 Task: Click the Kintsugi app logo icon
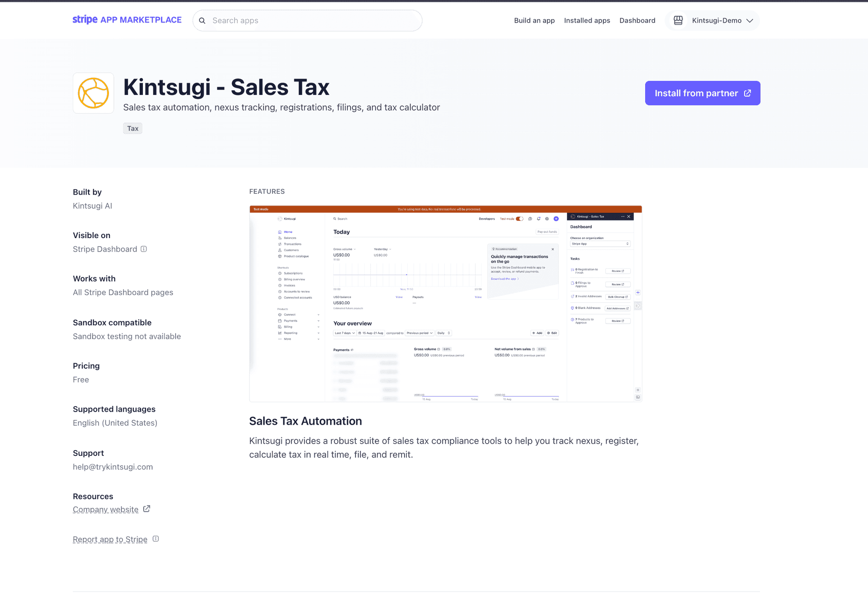click(x=94, y=93)
